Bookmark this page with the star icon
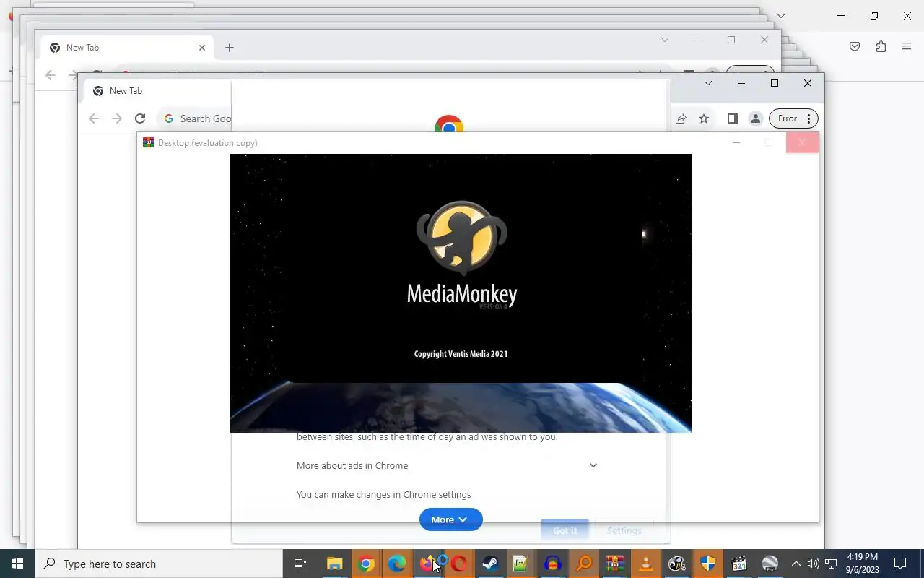Image resolution: width=924 pixels, height=578 pixels. pyautogui.click(x=704, y=118)
